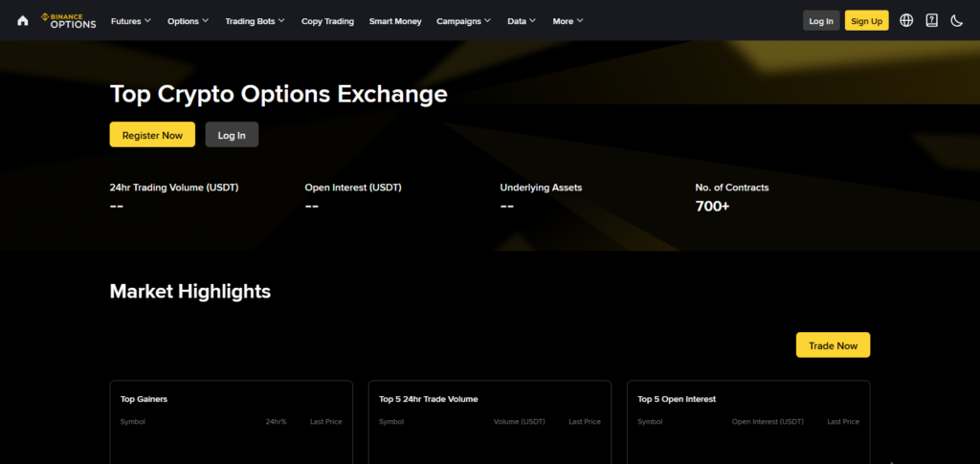Image resolution: width=980 pixels, height=464 pixels.
Task: Click the 24hr% column header
Action: [276, 422]
